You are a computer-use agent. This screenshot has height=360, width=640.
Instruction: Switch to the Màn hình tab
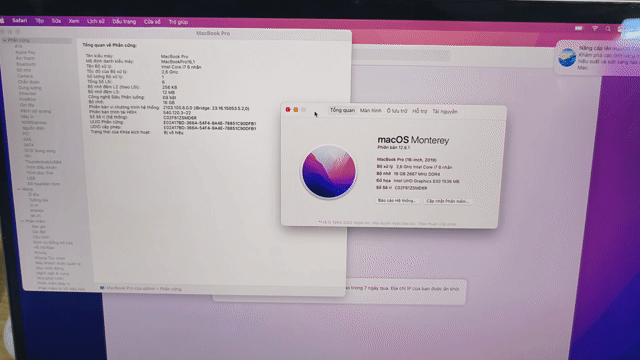(370, 111)
